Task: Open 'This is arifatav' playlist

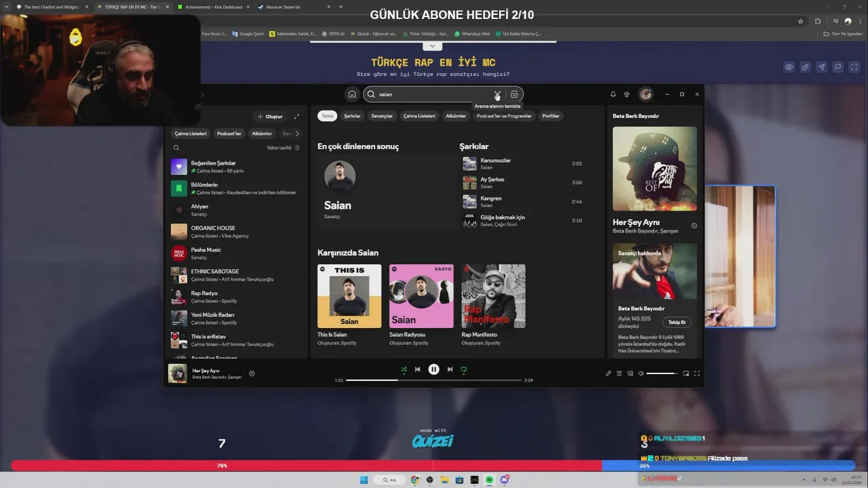Action: pyautogui.click(x=235, y=340)
